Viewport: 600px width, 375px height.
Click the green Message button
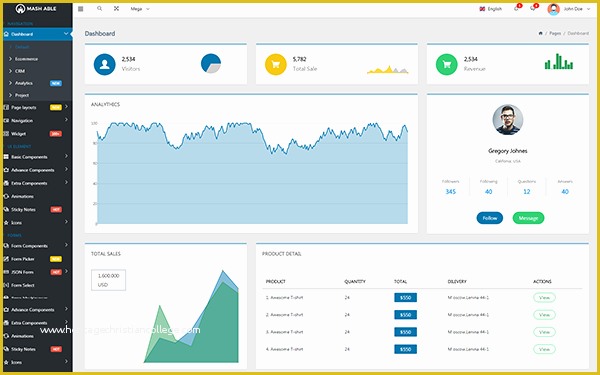(x=528, y=218)
